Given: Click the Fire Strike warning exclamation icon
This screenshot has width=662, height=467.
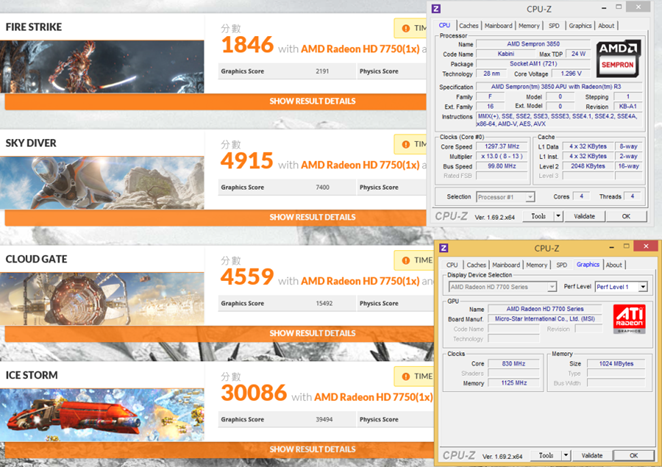Looking at the screenshot, I should pyautogui.click(x=406, y=28).
